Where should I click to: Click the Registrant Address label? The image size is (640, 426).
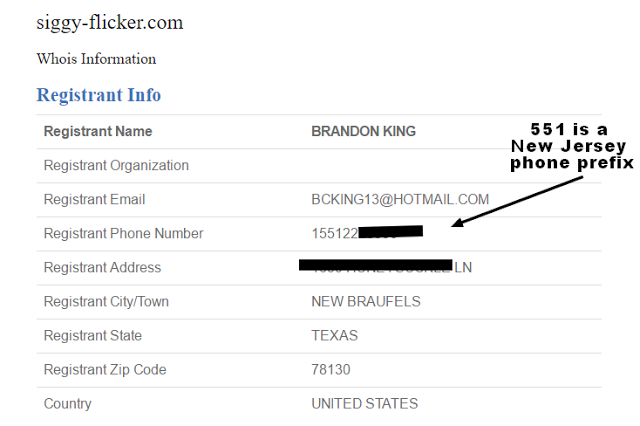[x=102, y=268]
